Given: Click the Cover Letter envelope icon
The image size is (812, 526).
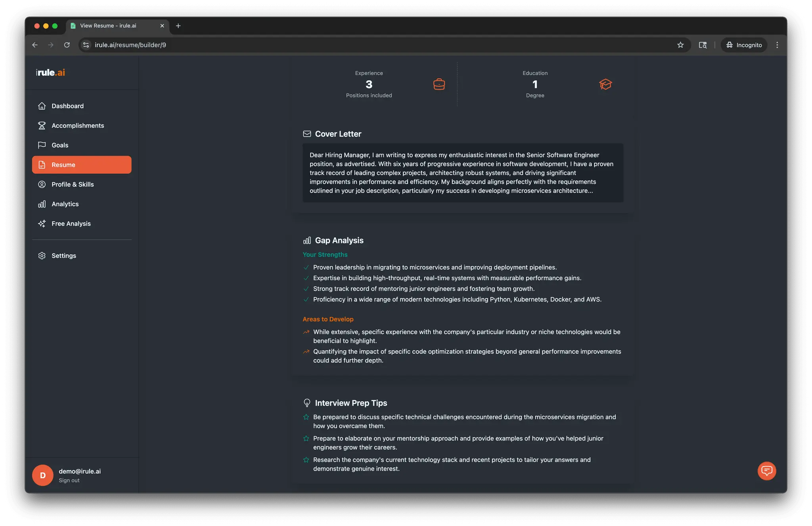Looking at the screenshot, I should (307, 134).
